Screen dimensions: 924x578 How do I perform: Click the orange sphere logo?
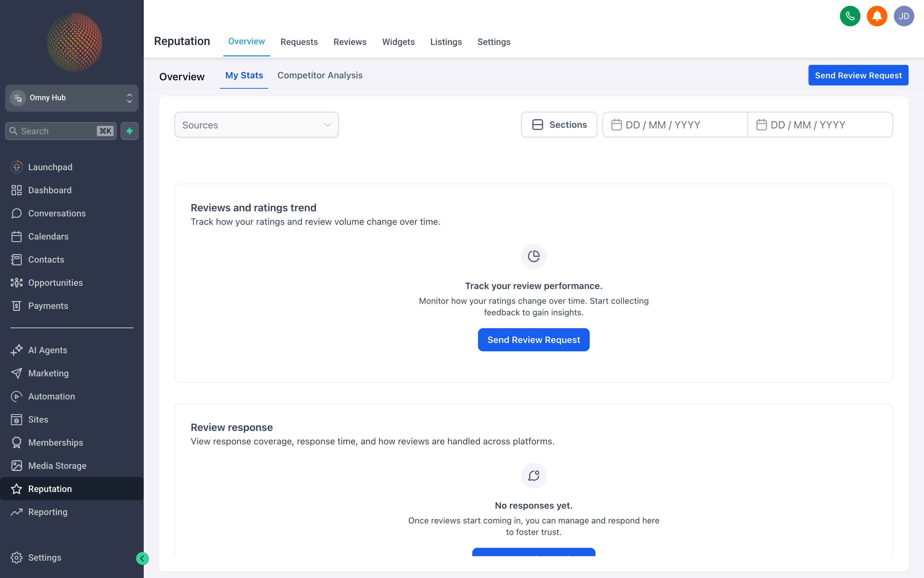tap(74, 42)
